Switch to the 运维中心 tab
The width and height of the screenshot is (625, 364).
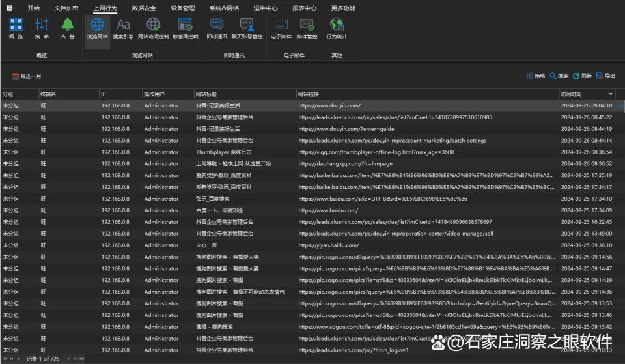tap(266, 8)
